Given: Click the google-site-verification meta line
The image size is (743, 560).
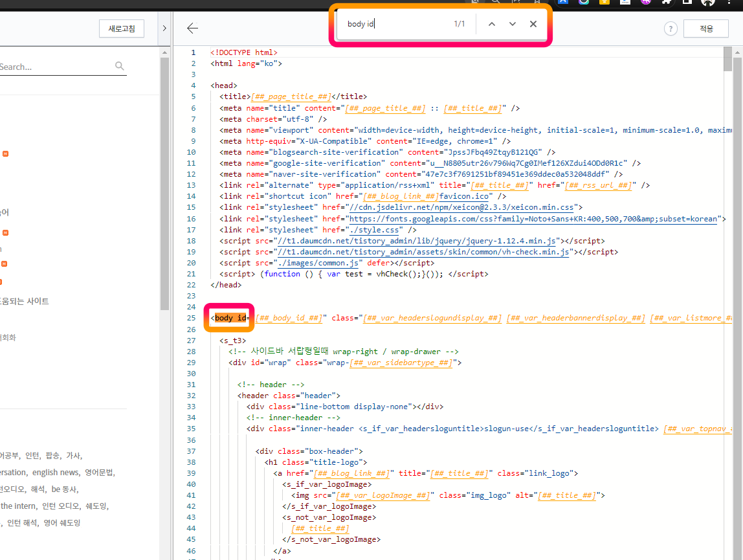Looking at the screenshot, I should click(430, 163).
